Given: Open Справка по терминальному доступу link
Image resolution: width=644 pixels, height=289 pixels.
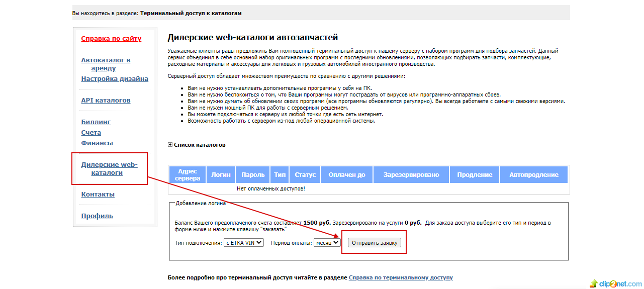Looking at the screenshot, I should 401,277.
